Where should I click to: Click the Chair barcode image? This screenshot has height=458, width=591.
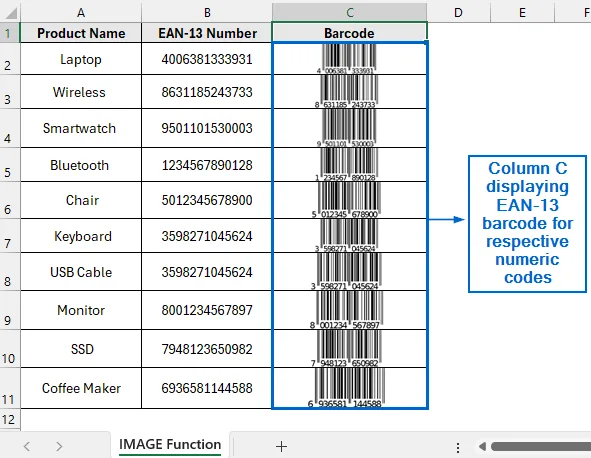coord(346,200)
